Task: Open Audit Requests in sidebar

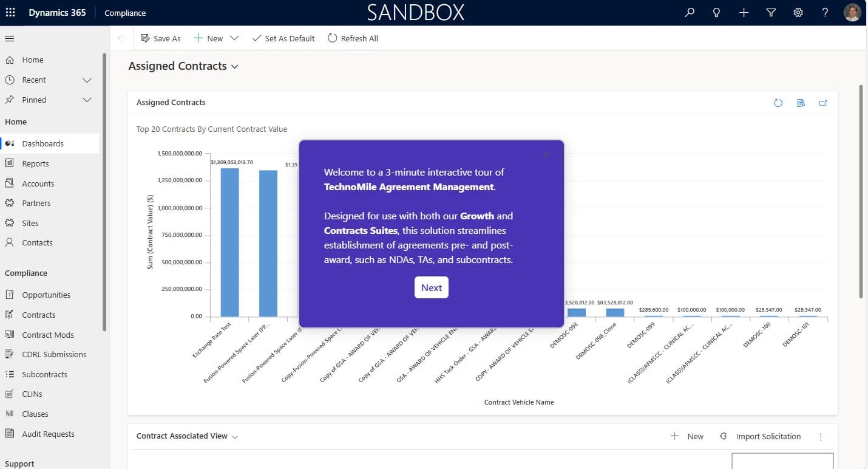Action: [x=48, y=434]
